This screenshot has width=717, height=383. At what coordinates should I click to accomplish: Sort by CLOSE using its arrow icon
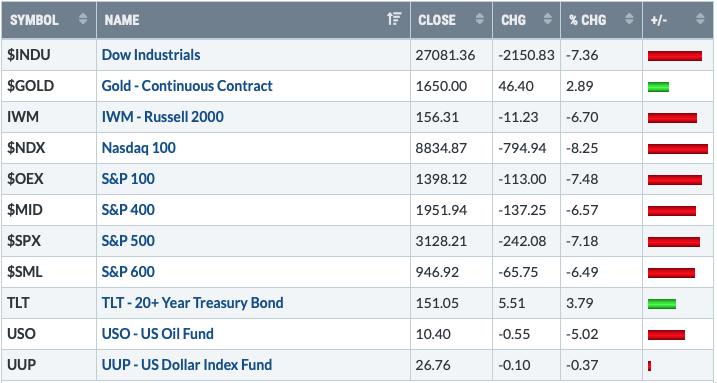480,19
